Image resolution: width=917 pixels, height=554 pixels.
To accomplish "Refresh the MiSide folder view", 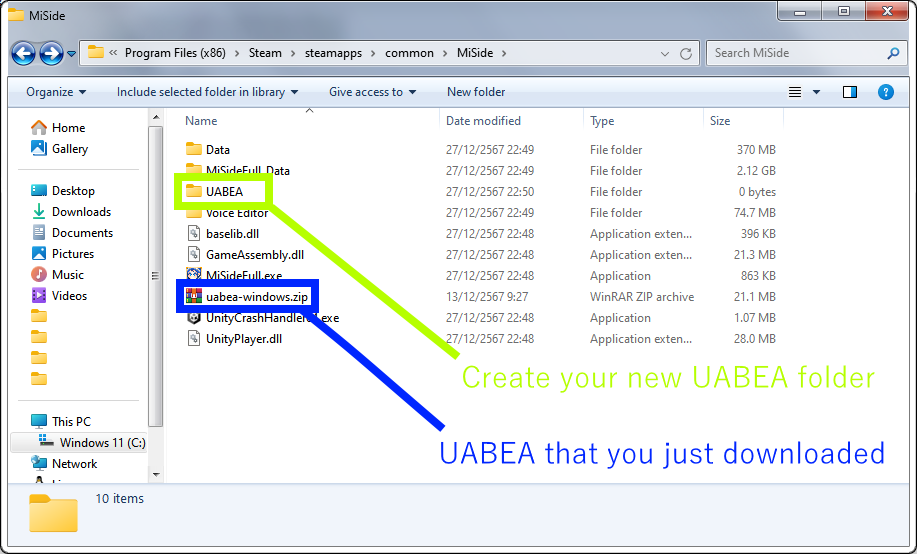I will coord(686,54).
